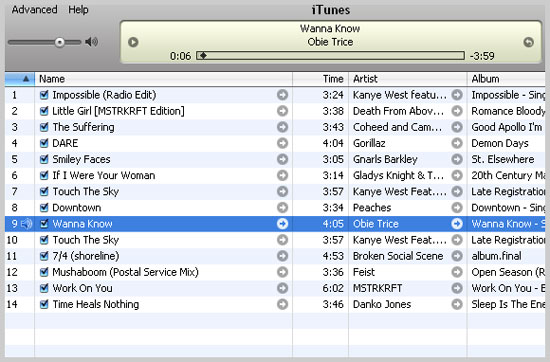This screenshot has width=550, height=362.
Task: Click arrow icon beside Coheed and Cam... artist
Action: [457, 127]
